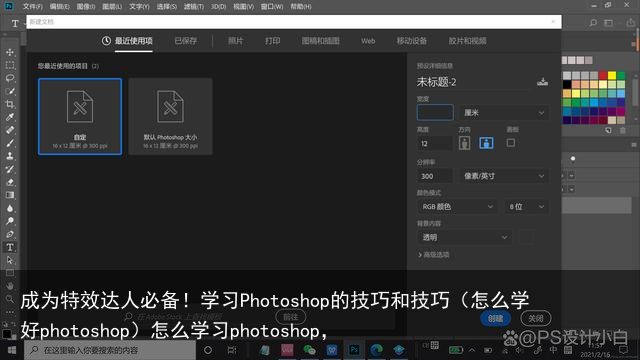Viewport: 640px width, 360px height.
Task: Choose landscape orientation
Action: pos(486,143)
